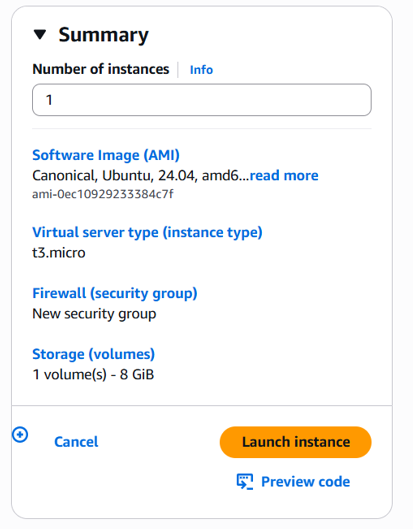Open the Info link for instances
The width and height of the screenshot is (413, 529).
pos(201,70)
